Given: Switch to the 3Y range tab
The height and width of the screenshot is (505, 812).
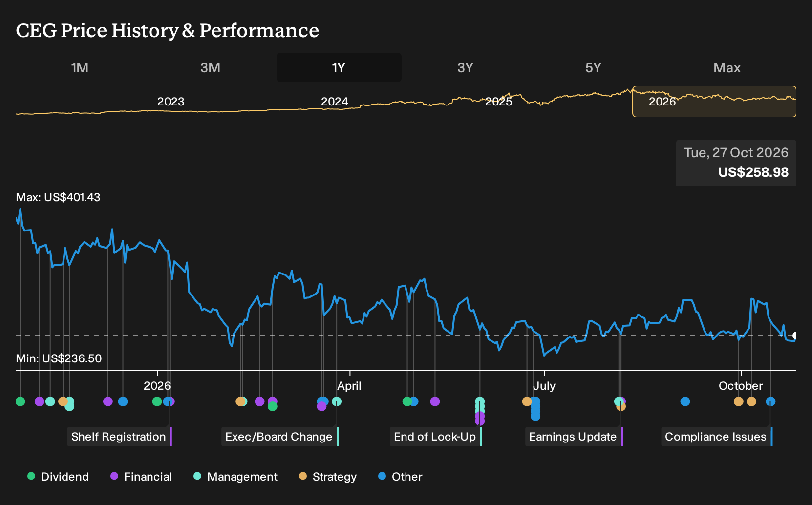Looking at the screenshot, I should [x=465, y=67].
